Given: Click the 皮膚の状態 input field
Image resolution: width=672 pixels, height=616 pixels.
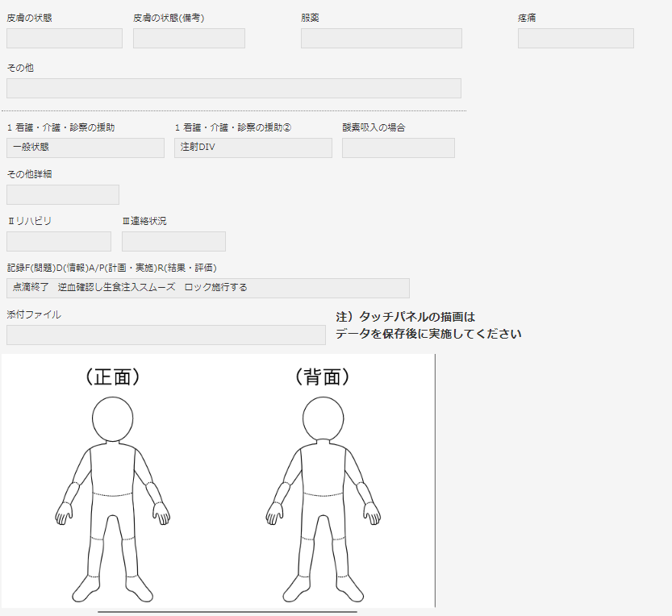Looking at the screenshot, I should click(65, 39).
